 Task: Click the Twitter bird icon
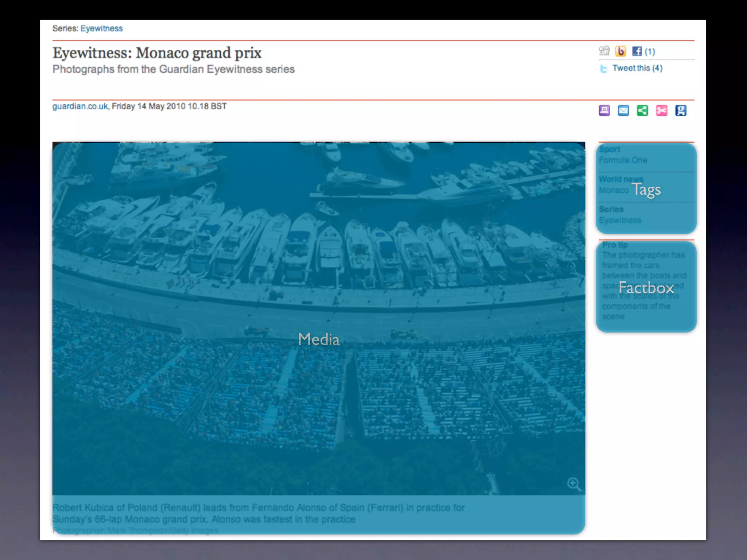pos(604,69)
